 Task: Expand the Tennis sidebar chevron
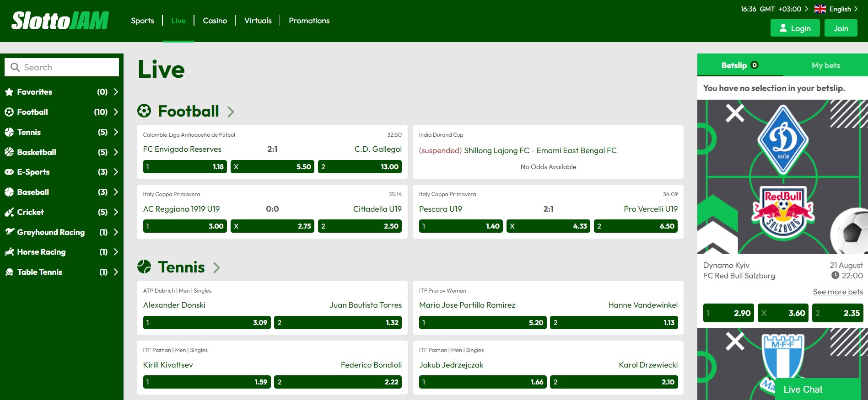(x=116, y=132)
